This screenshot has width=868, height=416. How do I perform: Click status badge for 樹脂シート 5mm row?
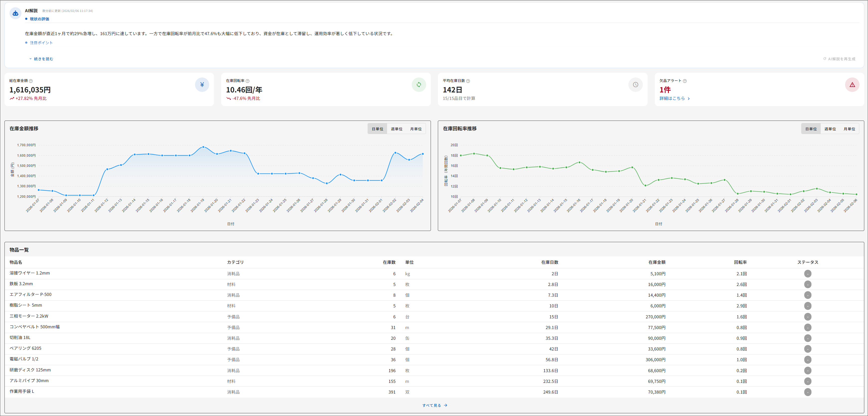click(x=808, y=306)
